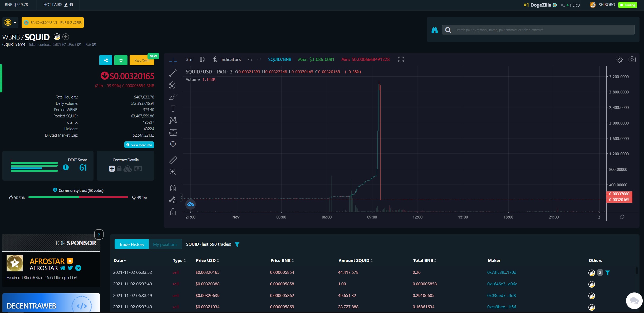Screen dimensions: 644x313
Task: Sort trades by Price BNB column
Action: click(282, 260)
